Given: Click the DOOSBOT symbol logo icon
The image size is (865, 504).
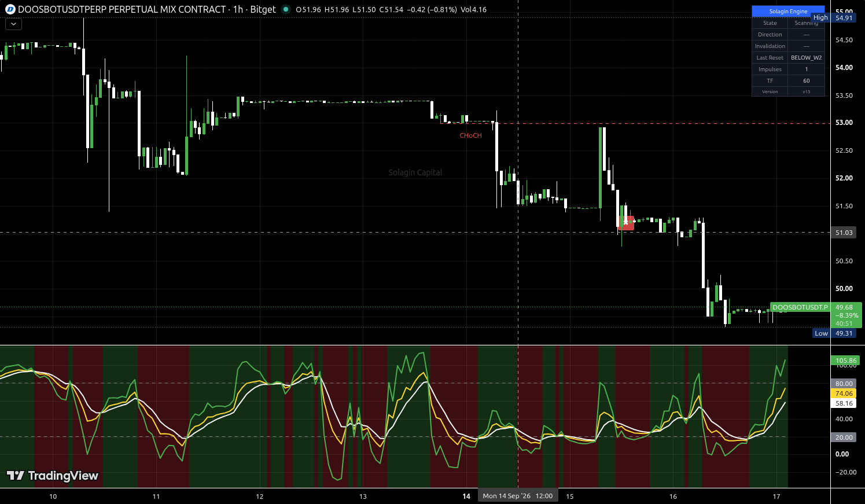Looking at the screenshot, I should (x=10, y=9).
